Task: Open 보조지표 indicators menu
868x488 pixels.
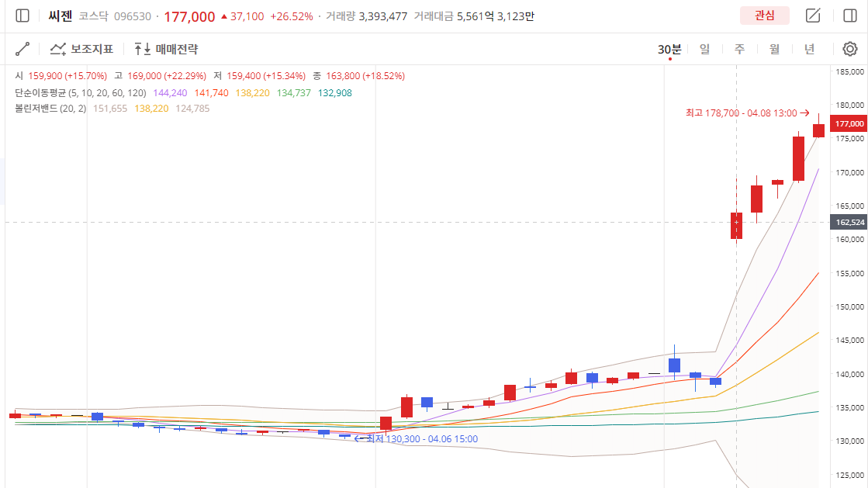Action: point(81,49)
